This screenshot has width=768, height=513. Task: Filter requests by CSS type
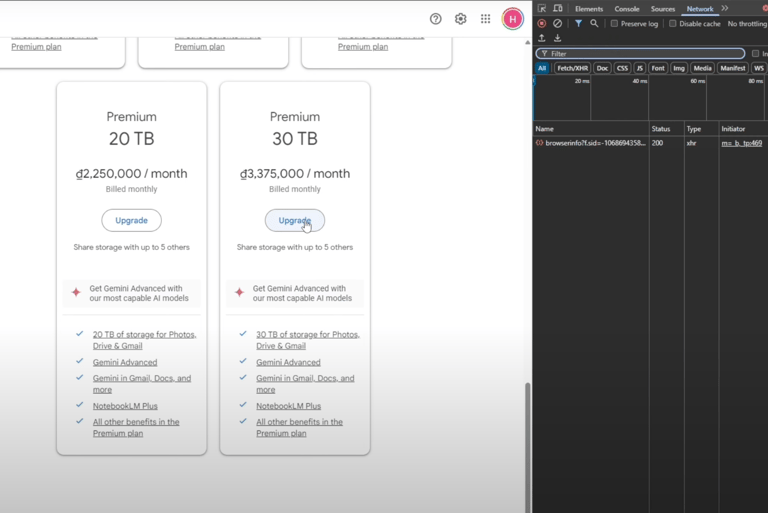coord(622,68)
